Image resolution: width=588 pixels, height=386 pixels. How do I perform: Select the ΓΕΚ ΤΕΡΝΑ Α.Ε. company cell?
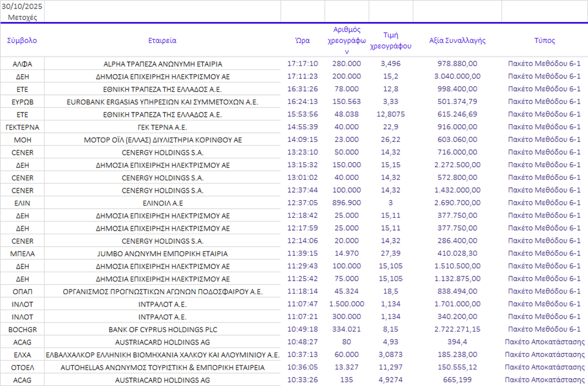pos(162,127)
